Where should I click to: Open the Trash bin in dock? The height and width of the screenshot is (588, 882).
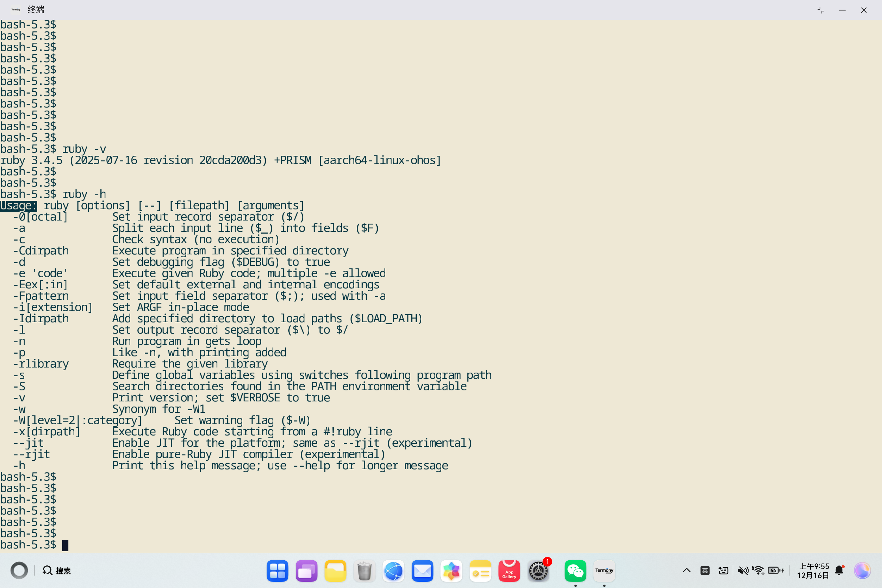point(364,571)
